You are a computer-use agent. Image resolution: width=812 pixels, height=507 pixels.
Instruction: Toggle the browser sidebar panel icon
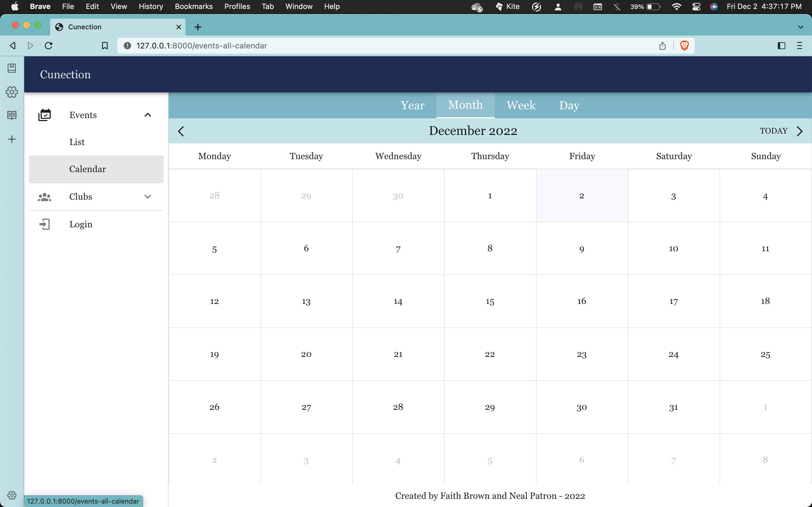(781, 46)
